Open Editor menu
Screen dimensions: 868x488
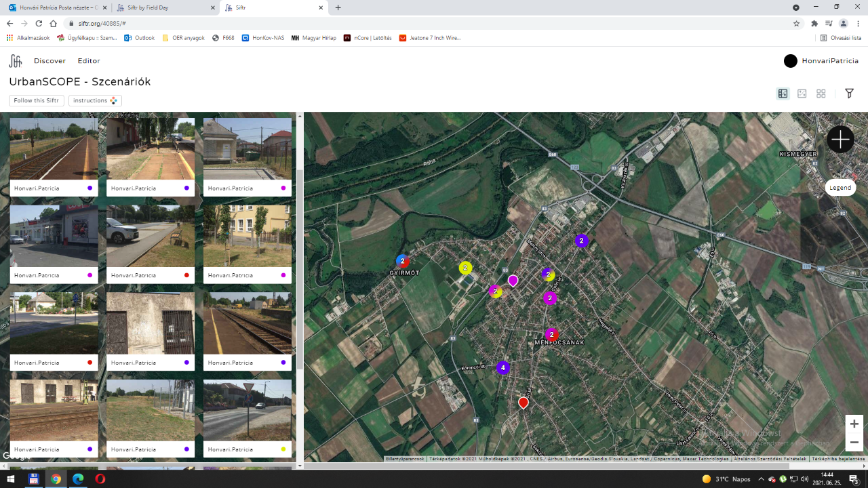click(x=89, y=61)
